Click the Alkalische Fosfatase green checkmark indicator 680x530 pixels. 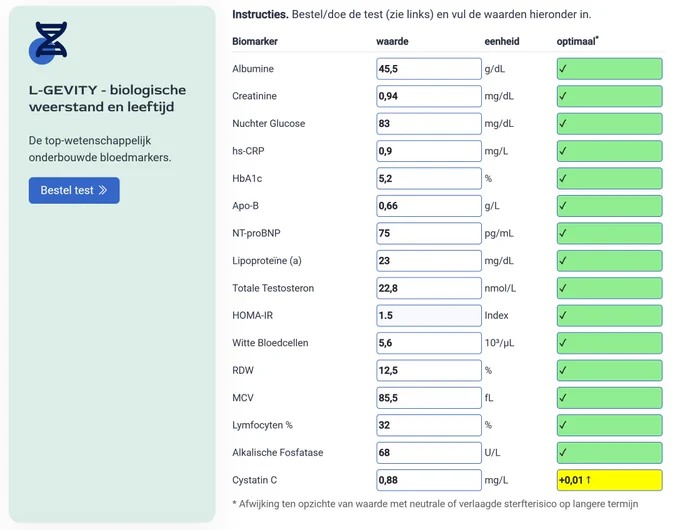pyautogui.click(x=609, y=452)
